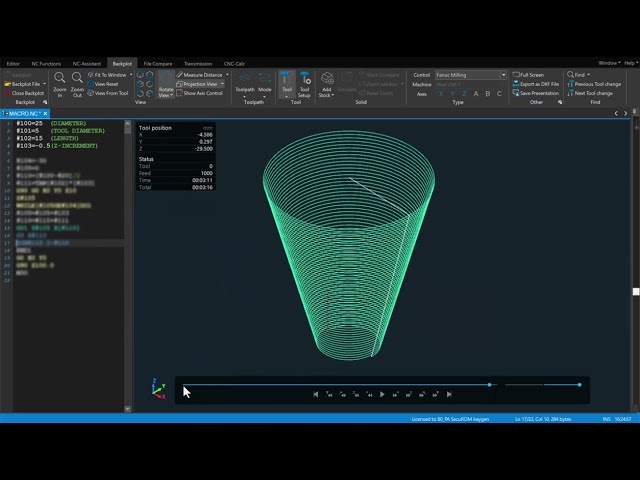
Task: Click the Close Backplot button
Action: [x=24, y=93]
